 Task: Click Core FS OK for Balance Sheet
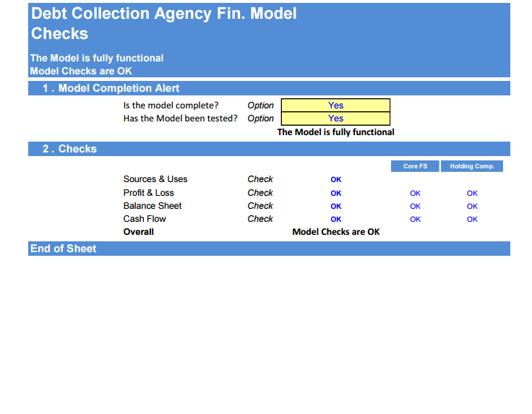(416, 206)
